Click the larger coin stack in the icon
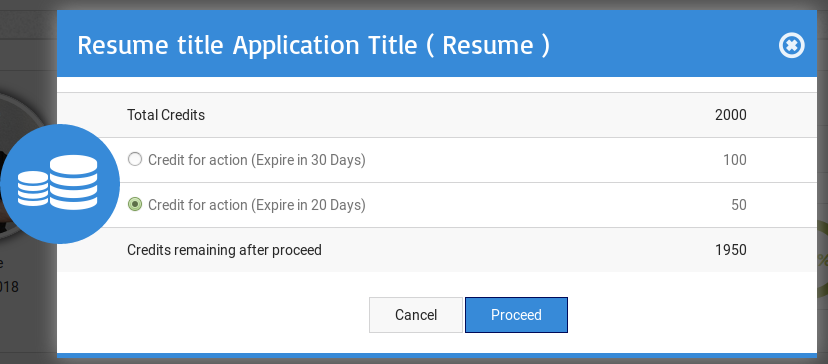The image size is (828, 364). (x=73, y=182)
